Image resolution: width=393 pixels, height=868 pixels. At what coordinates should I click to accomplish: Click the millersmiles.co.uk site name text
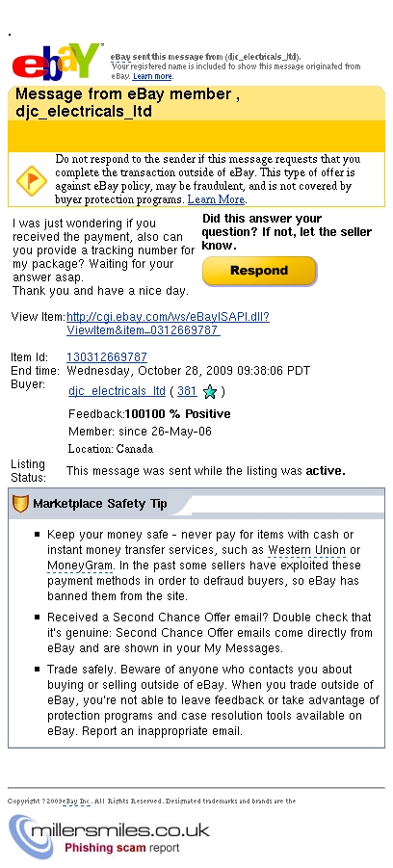(x=120, y=830)
